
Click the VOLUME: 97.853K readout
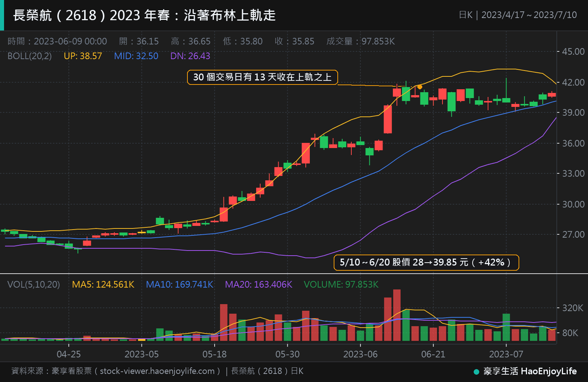click(341, 285)
